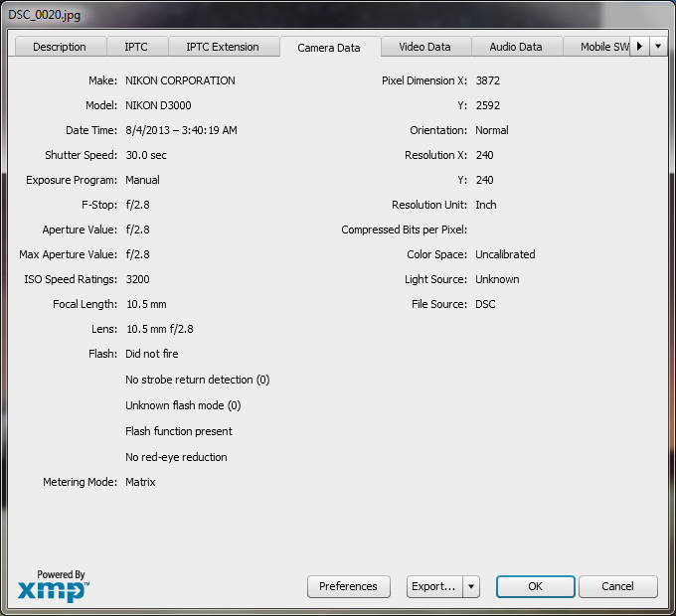Confirm with the OK button
This screenshot has height=616, width=676.
coord(536,586)
